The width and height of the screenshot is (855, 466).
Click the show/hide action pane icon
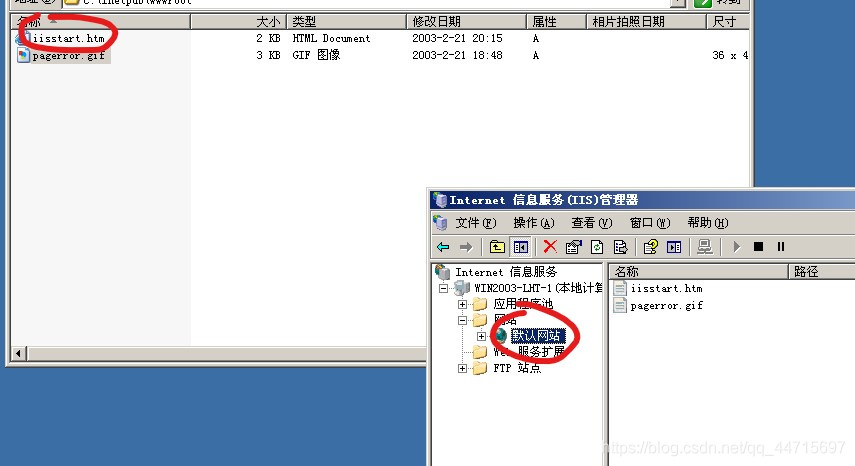[674, 247]
